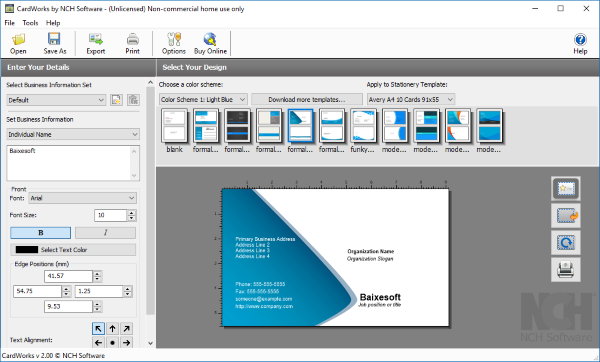Align text to center with dot button
Screen dimensions: 600x362
pos(112,342)
